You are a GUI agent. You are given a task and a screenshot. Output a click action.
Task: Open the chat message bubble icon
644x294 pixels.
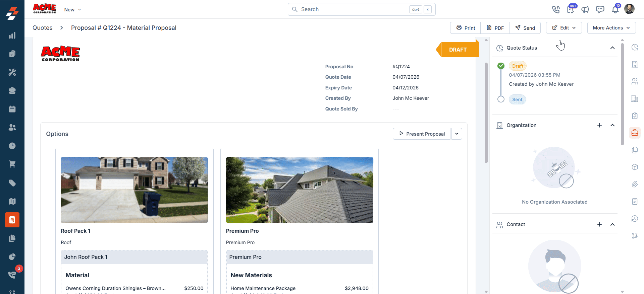point(600,9)
